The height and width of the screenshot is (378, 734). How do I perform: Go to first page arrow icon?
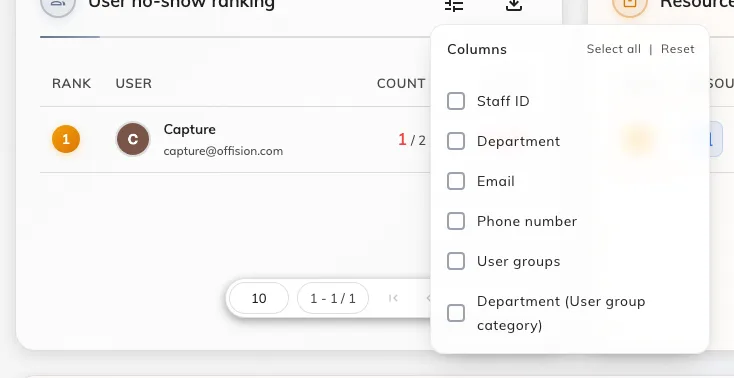click(x=393, y=298)
